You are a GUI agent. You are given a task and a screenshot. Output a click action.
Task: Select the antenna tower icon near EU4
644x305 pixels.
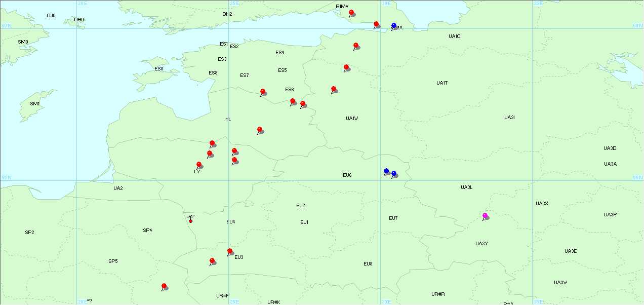click(x=191, y=218)
